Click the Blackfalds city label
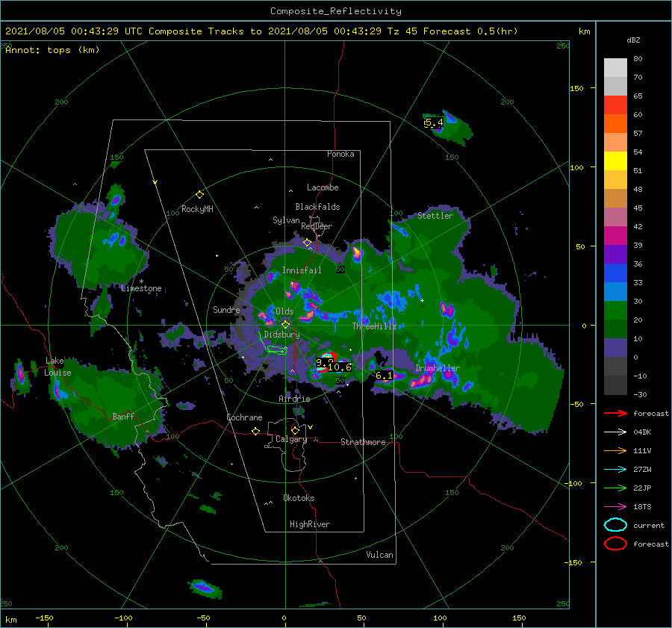Viewport: 672px width, 628px height. [317, 207]
